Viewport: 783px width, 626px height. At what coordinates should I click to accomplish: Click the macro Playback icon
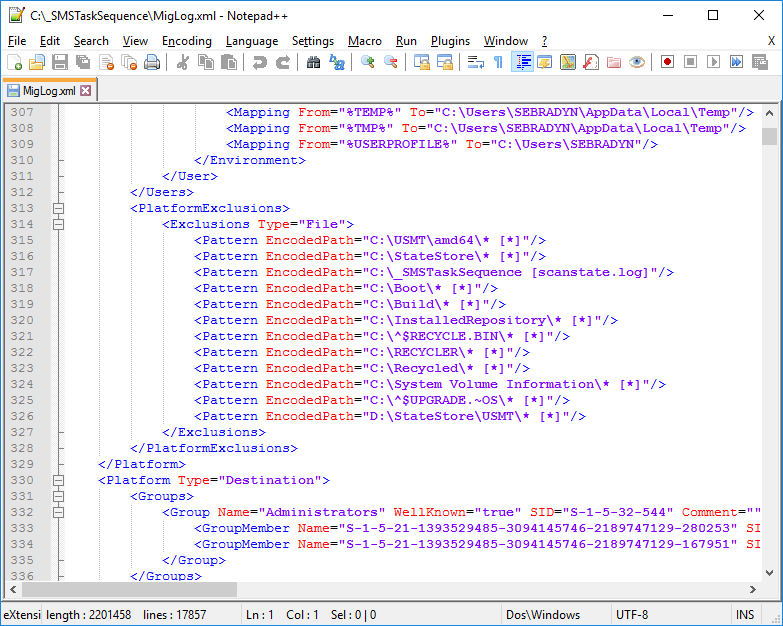click(714, 62)
